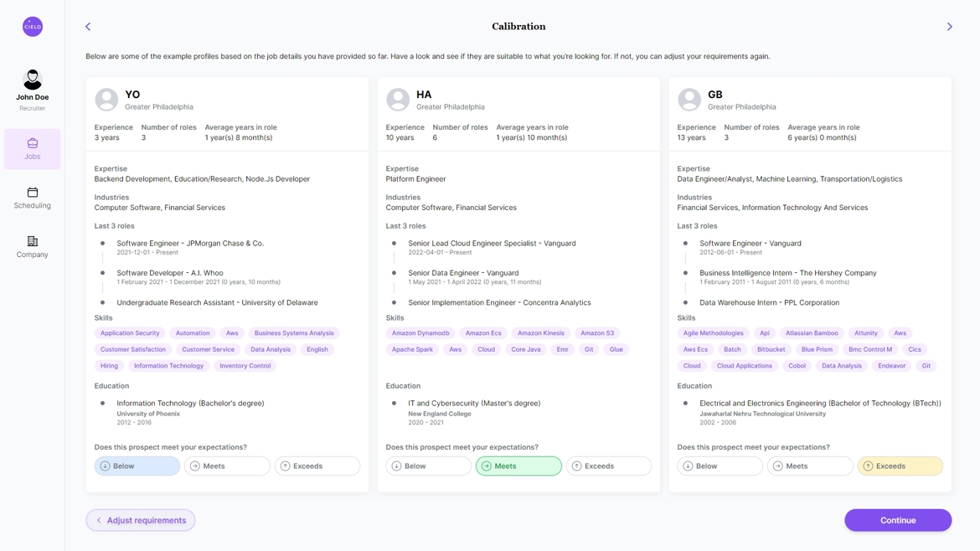Click the Adjust requirements button

141,520
